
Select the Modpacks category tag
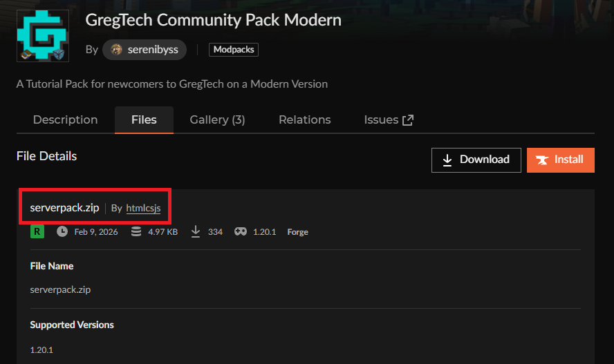[234, 50]
